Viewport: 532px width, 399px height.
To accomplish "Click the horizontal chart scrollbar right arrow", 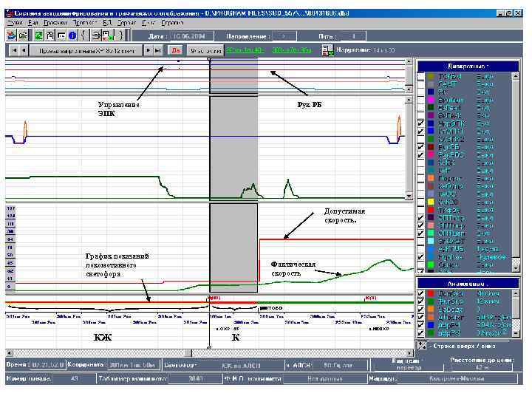I will click(x=410, y=353).
